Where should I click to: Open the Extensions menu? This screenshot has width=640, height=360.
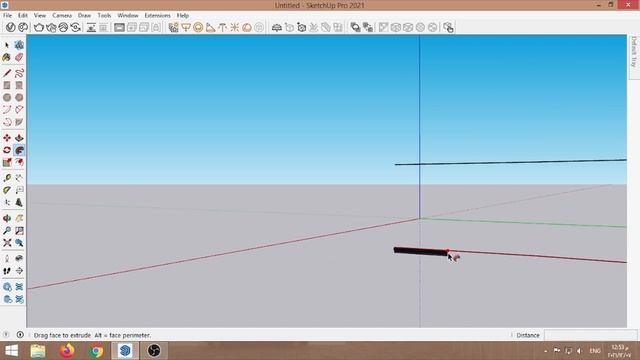[158, 15]
